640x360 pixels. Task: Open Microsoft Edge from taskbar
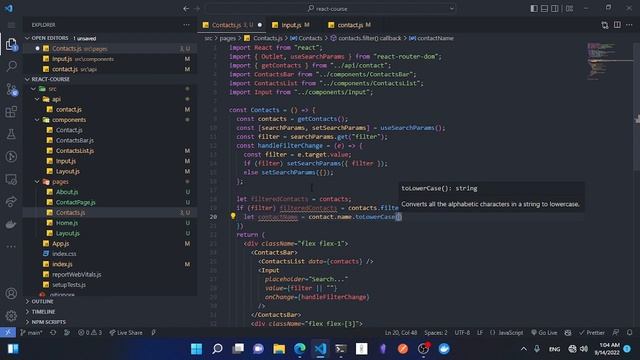[300, 349]
